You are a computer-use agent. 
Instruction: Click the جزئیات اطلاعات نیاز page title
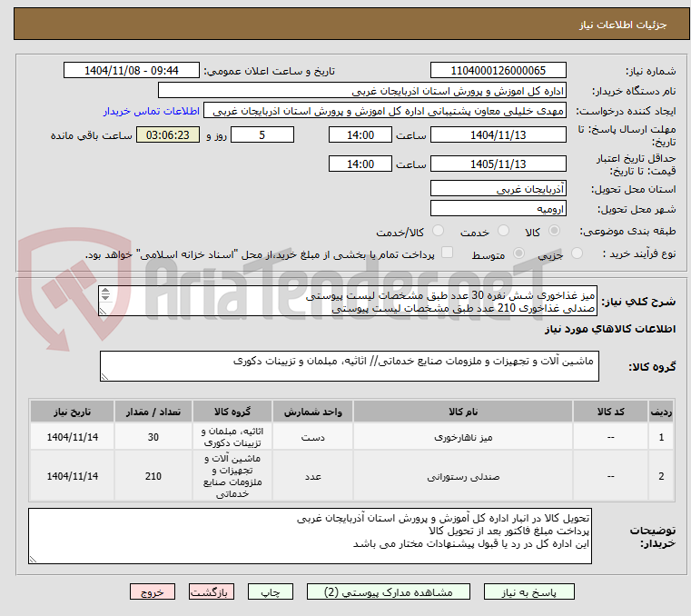(622, 25)
